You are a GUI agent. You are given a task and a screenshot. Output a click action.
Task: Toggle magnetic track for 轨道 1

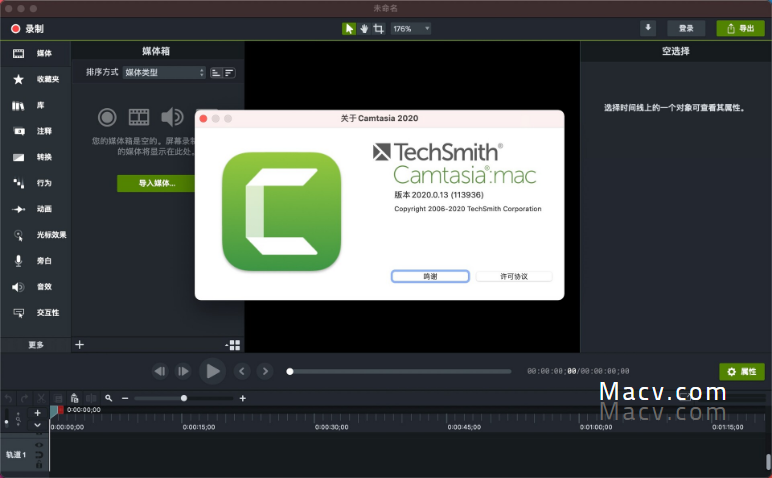tap(39, 455)
